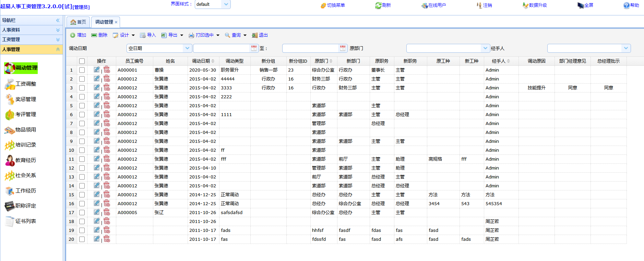The height and width of the screenshot is (261, 644).
Task: Sort by the 经手人 column header
Action: point(501,61)
